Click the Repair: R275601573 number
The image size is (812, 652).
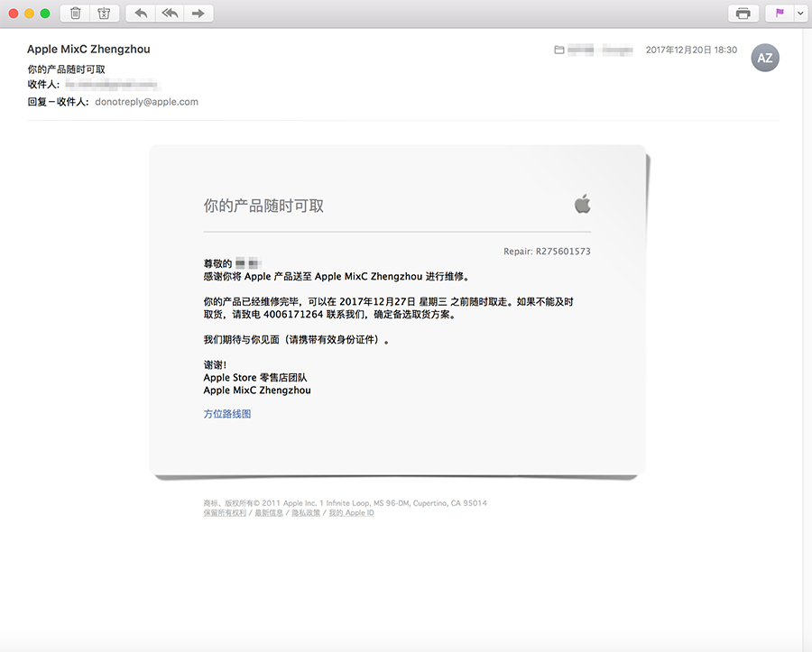(547, 252)
